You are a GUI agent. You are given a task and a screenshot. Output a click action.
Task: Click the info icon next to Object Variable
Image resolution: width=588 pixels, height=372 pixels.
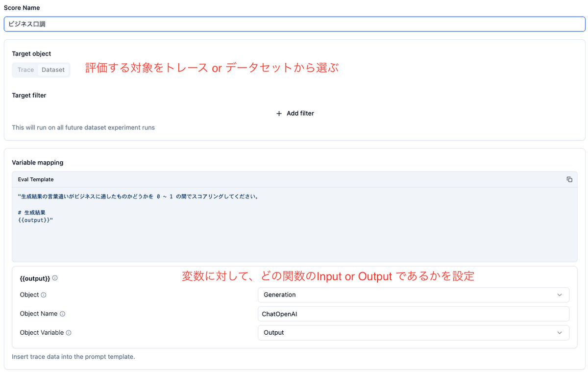click(x=68, y=333)
